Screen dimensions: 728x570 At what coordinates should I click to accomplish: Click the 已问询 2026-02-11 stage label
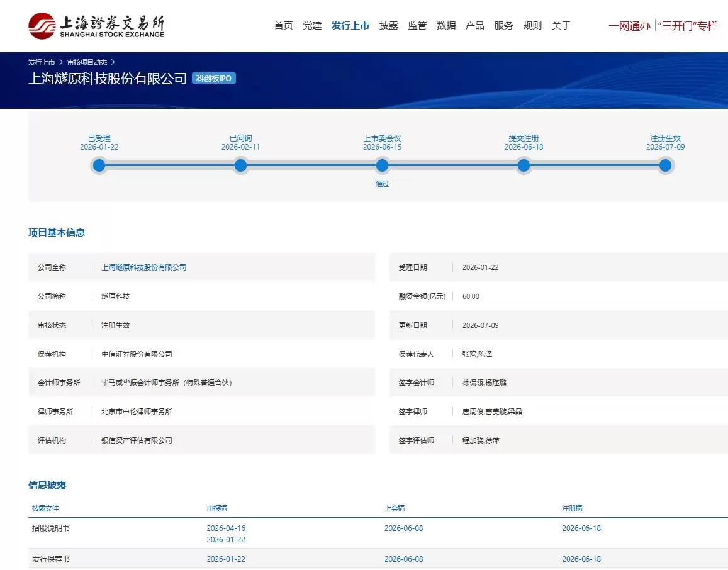(x=240, y=142)
